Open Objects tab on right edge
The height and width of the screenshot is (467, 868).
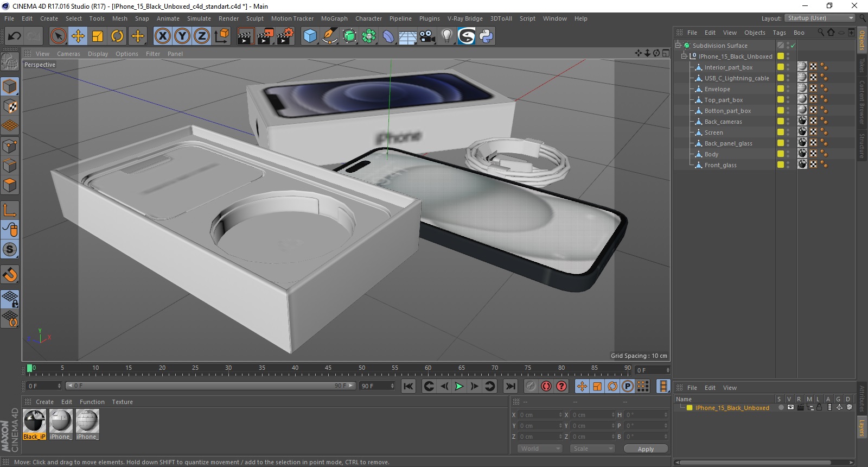tap(862, 40)
